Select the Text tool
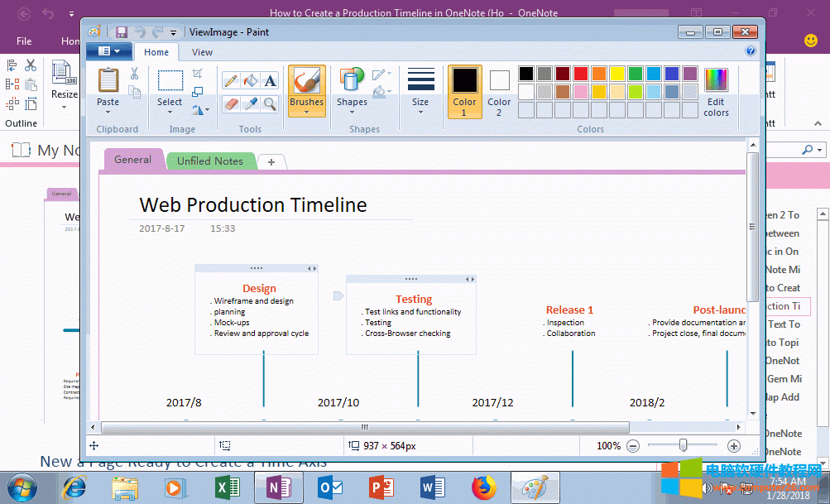Viewport: 830px width, 504px height. (269, 80)
